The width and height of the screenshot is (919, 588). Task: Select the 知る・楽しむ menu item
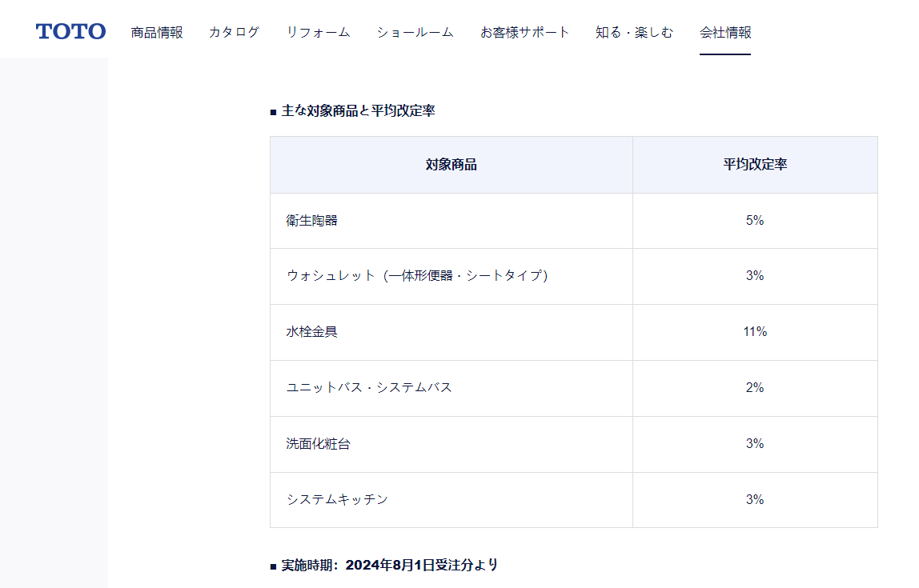634,33
